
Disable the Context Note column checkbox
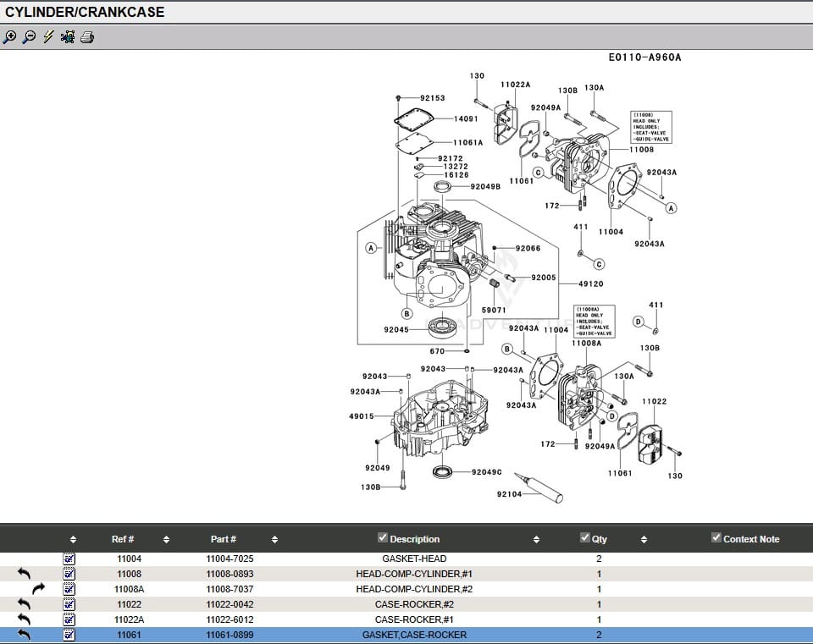(716, 538)
